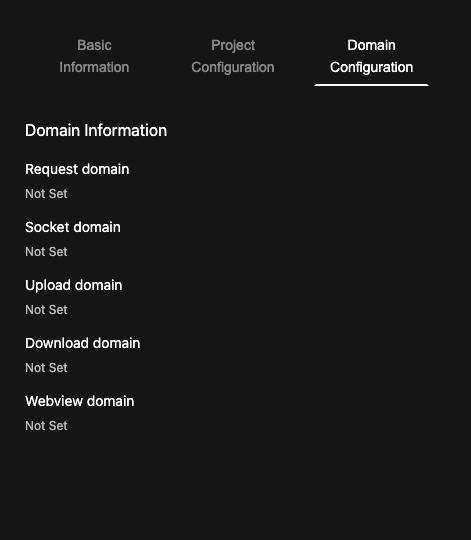This screenshot has width=471, height=540.
Task: Click Not Set under Webview domain
Action: [x=46, y=426]
